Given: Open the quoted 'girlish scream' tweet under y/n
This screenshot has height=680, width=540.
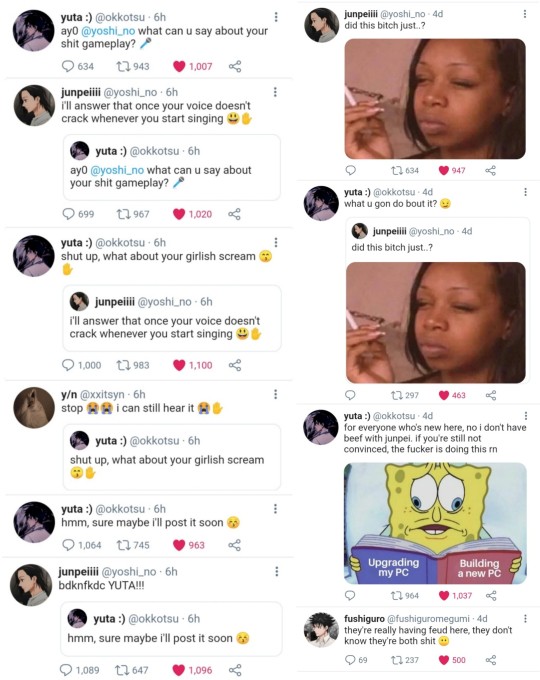Looking at the screenshot, I should 172,457.
